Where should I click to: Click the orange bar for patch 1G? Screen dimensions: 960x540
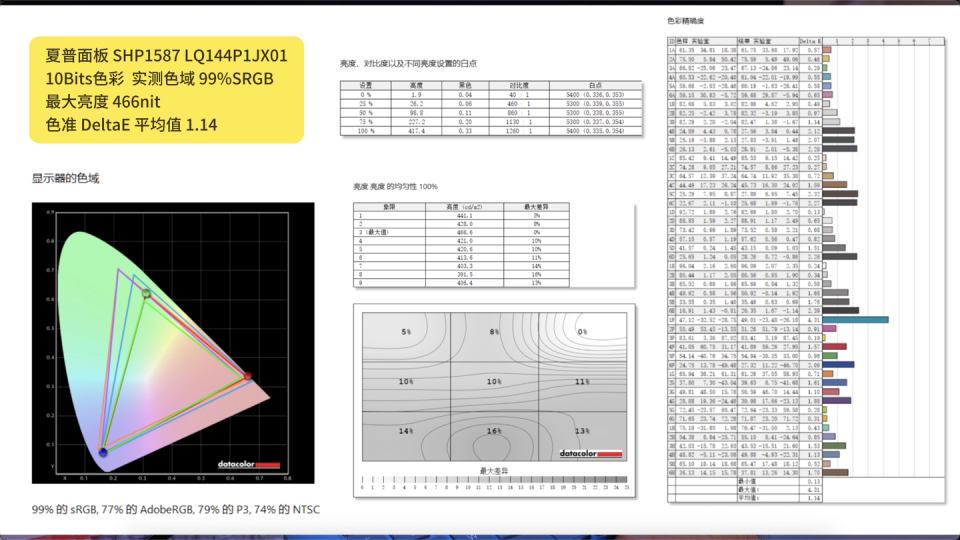tap(828, 373)
